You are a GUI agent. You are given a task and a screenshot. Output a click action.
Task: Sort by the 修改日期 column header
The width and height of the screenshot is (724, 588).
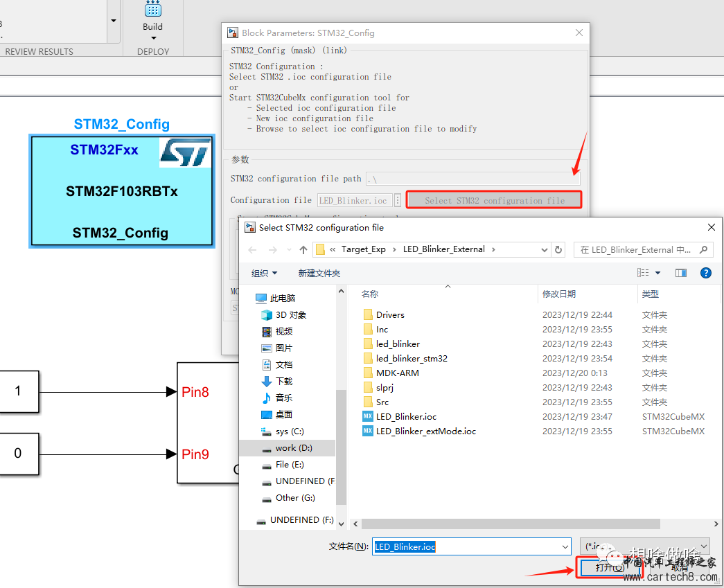(558, 294)
